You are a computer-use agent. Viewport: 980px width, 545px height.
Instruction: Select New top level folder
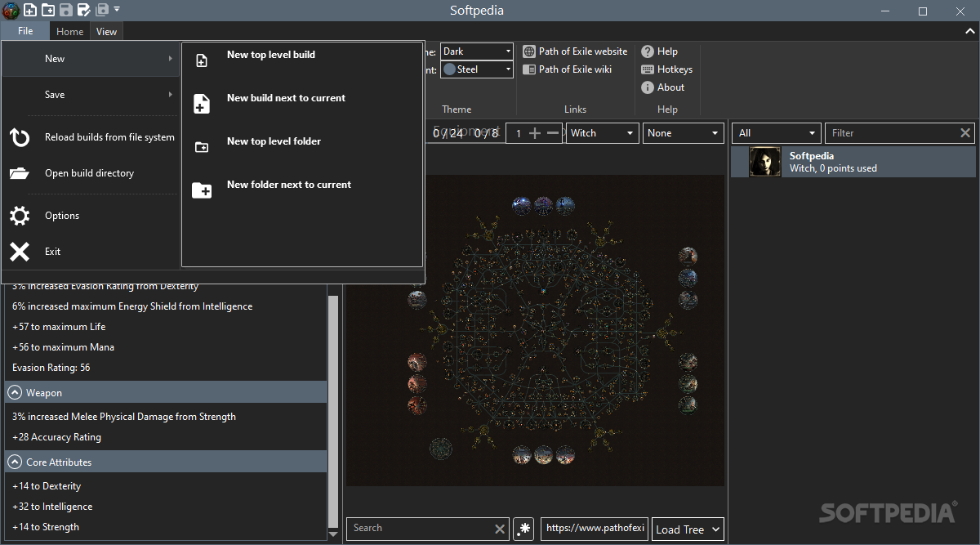tap(302, 148)
